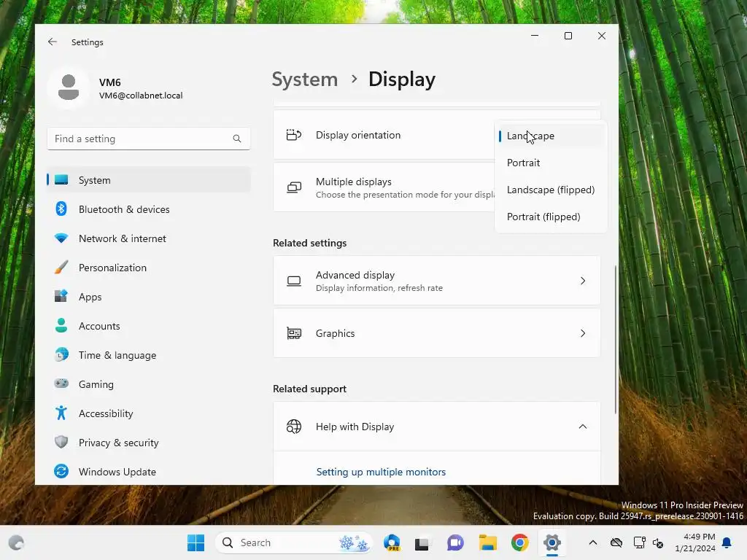Open Task View from the taskbar

(x=422, y=543)
